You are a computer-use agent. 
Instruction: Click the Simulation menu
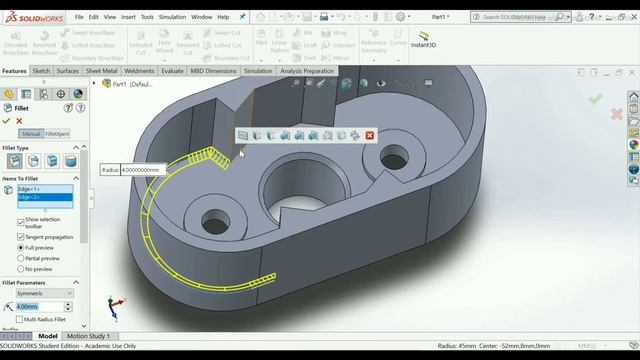[x=172, y=17]
